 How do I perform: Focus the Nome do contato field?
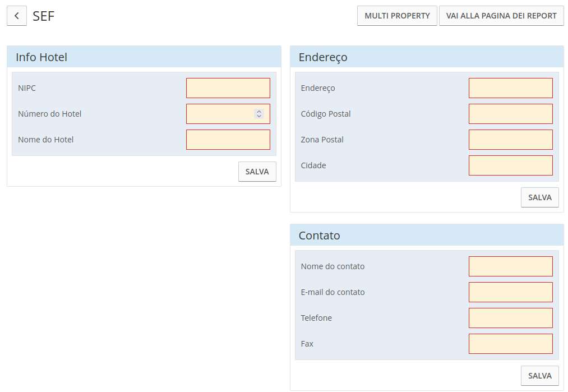[511, 266]
